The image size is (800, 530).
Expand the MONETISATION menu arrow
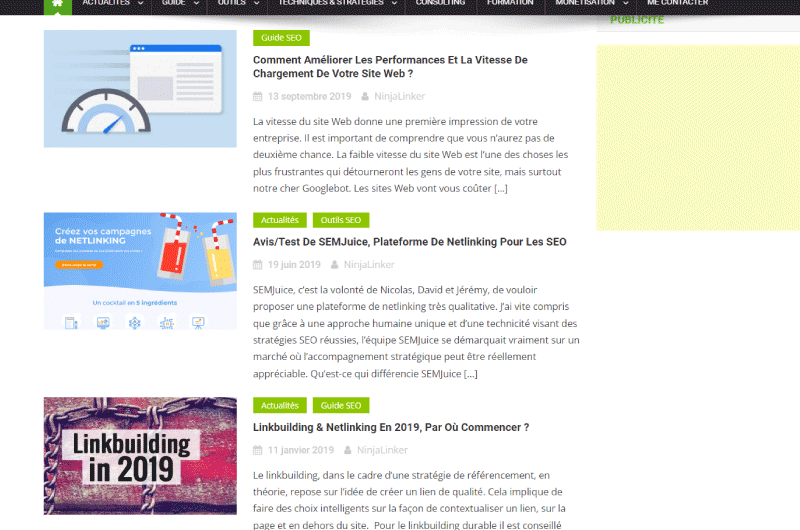pyautogui.click(x=626, y=4)
